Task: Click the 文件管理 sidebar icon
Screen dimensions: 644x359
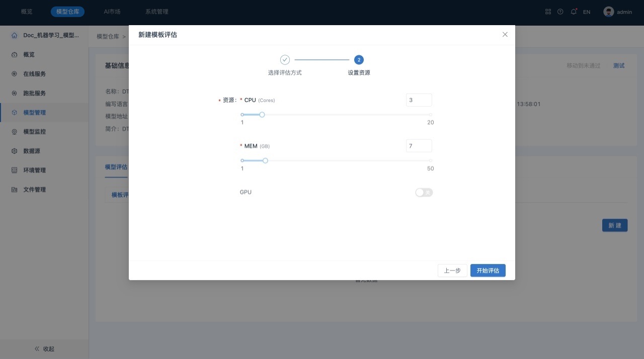Action: click(x=14, y=190)
